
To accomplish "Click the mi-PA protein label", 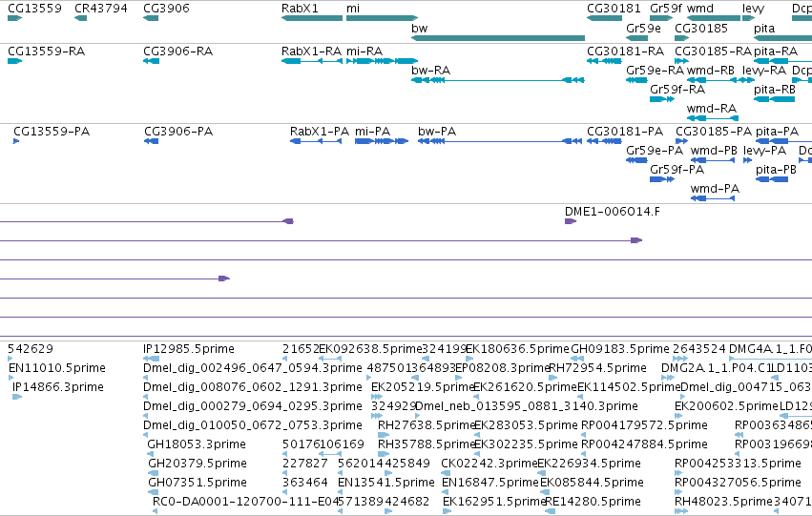I will [x=372, y=132].
